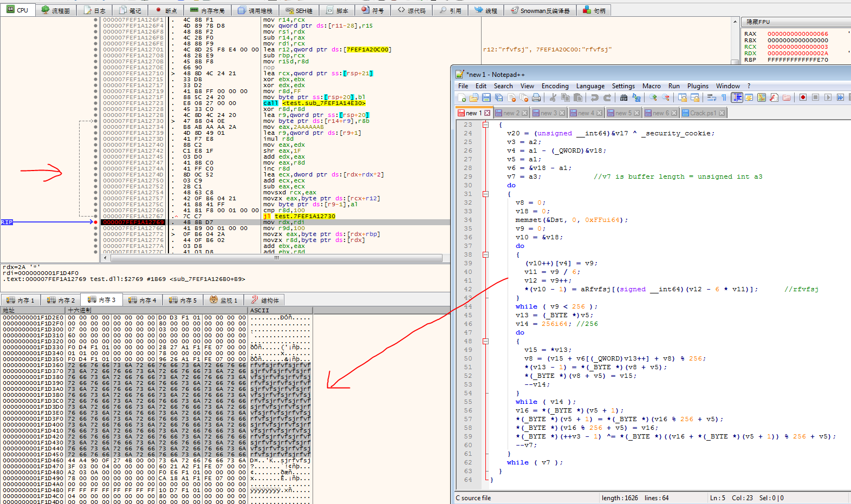Click the Find binoculars icon
Screen dimensions: 851x504
pyautogui.click(x=623, y=97)
